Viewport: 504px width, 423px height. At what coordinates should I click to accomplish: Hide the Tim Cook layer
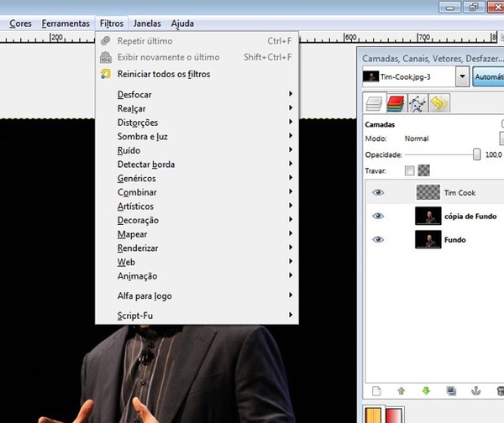378,192
